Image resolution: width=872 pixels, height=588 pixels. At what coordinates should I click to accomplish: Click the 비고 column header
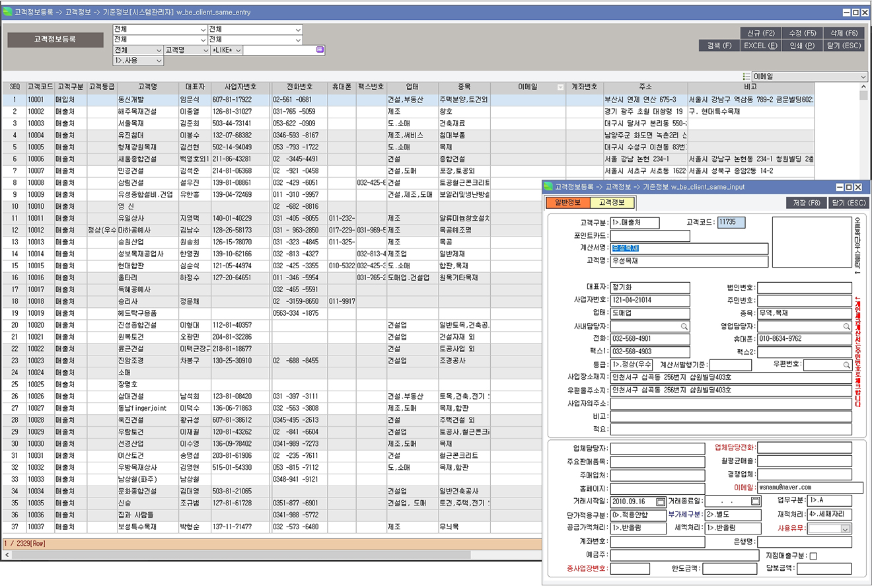750,87
